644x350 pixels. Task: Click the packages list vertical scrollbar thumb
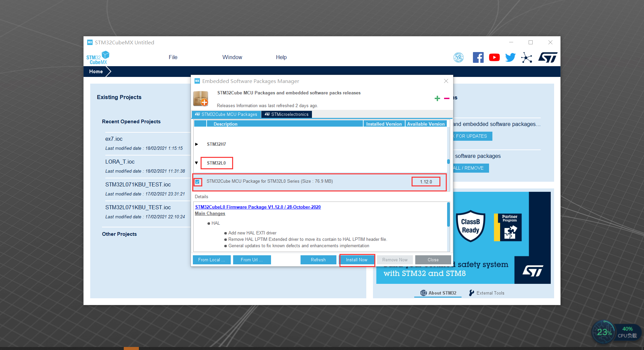448,162
